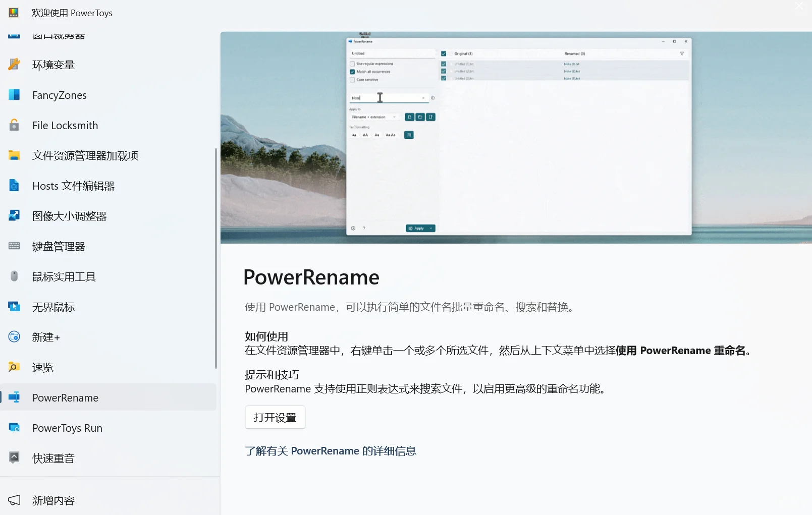Open File Locksmith from the sidebar icon
Screen dimensions: 812x515
pyautogui.click(x=14, y=125)
